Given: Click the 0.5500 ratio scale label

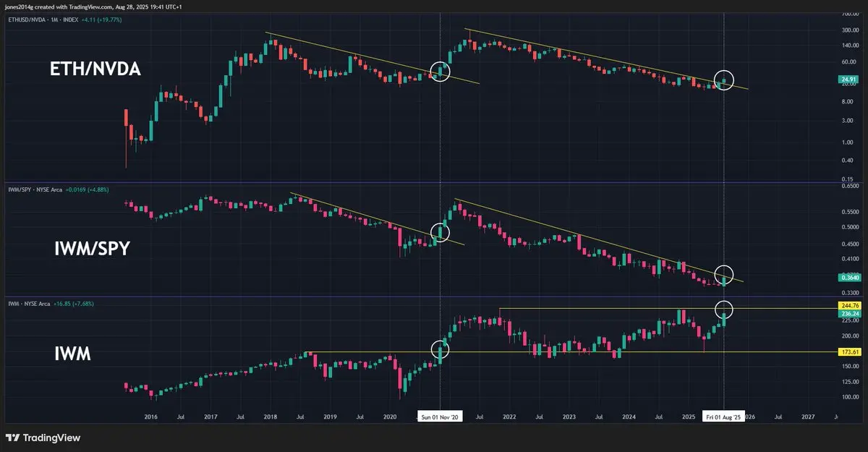Looking at the screenshot, I should point(849,212).
